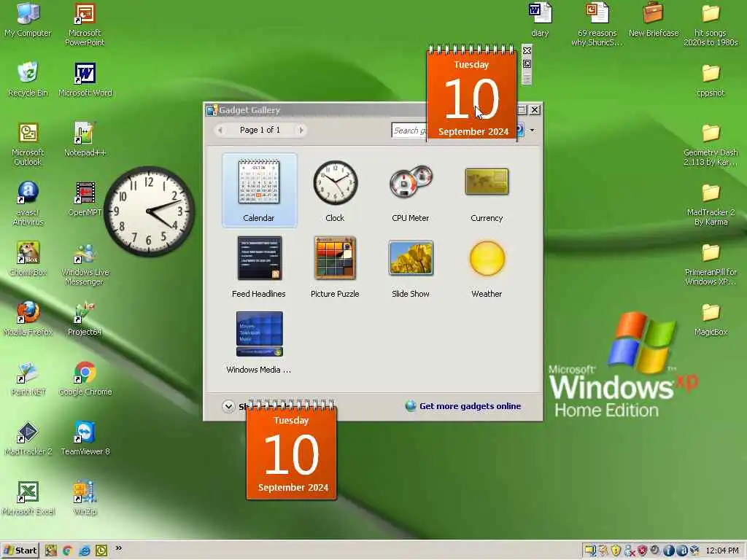The width and height of the screenshot is (747, 560).
Task: Select avast! Antivirus icon
Action: [x=28, y=204]
